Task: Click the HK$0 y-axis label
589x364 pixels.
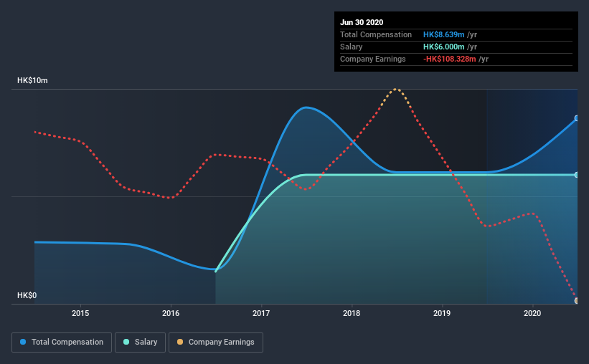Action: point(27,296)
